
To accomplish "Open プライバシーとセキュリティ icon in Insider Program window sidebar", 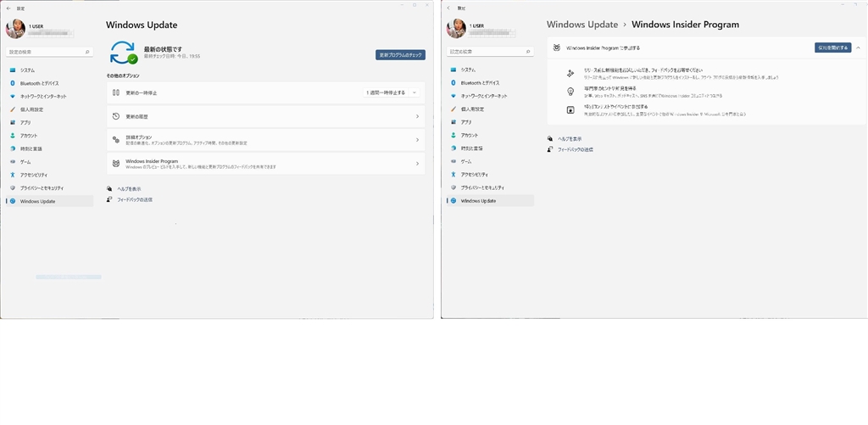I will pos(453,187).
